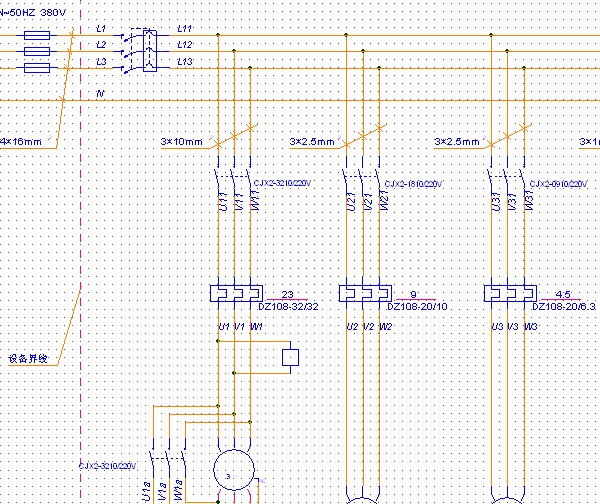Click the 3×10mm cable label
This screenshot has width=600, height=504.
(181, 142)
